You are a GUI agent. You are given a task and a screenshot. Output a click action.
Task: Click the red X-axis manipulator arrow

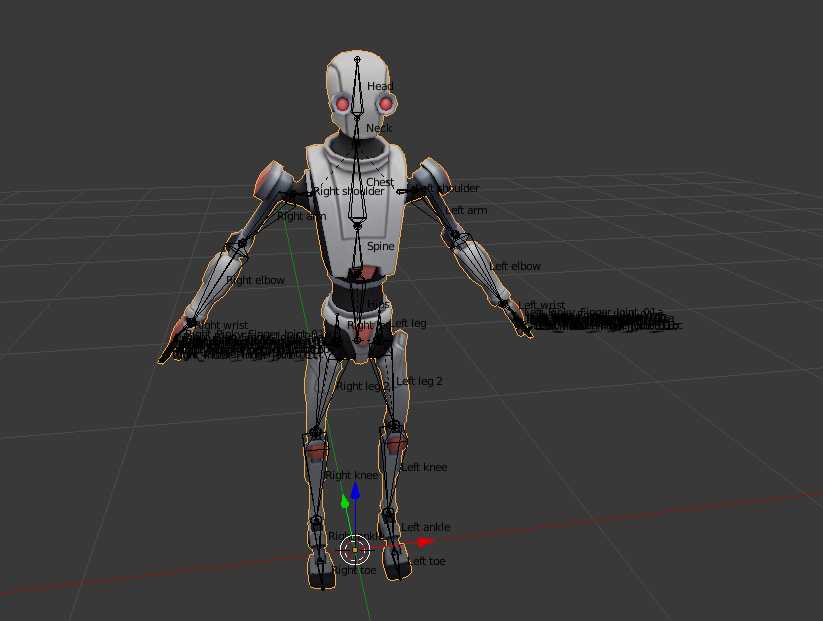pyautogui.click(x=424, y=542)
